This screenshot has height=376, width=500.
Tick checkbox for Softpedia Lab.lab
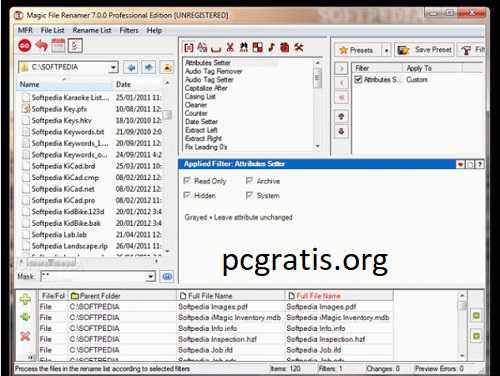pyautogui.click(x=26, y=235)
